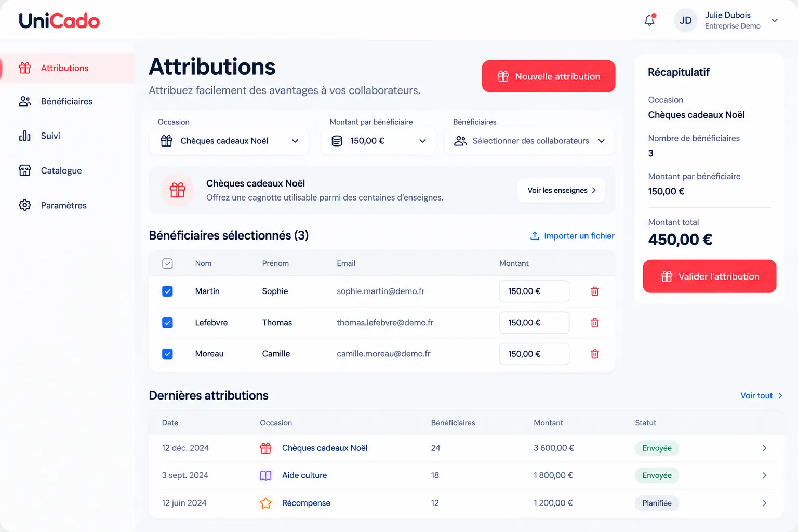Uncheck Sophie Martin's checkbox
798x532 pixels.
tap(167, 291)
